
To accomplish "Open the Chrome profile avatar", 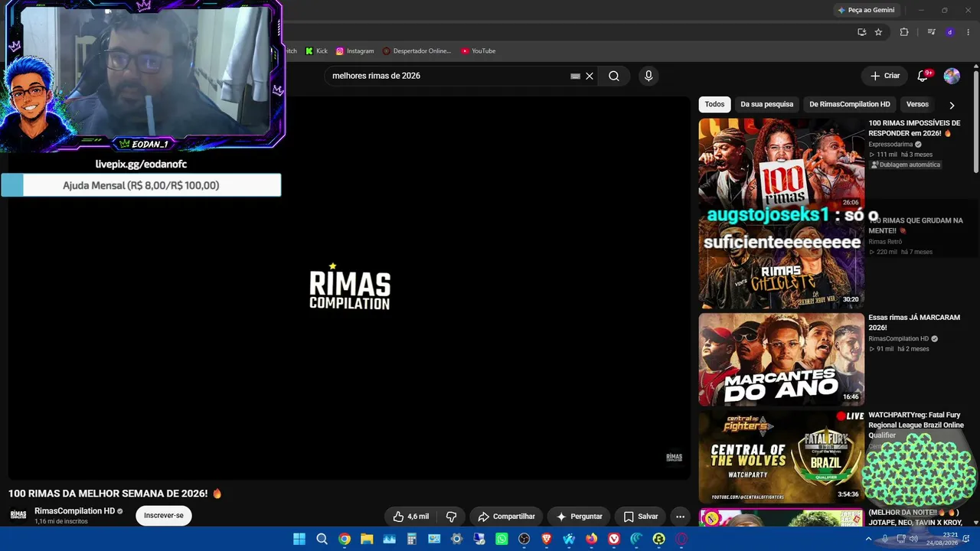I will (950, 32).
